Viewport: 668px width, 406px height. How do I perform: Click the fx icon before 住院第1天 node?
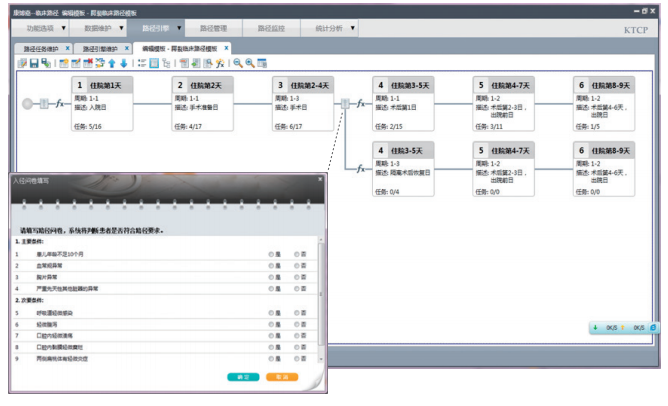pos(59,103)
